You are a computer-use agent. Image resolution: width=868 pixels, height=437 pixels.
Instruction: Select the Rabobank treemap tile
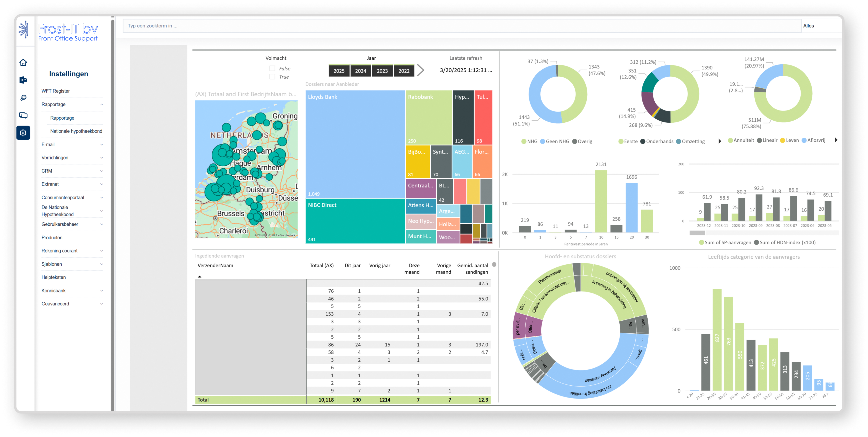(x=429, y=118)
